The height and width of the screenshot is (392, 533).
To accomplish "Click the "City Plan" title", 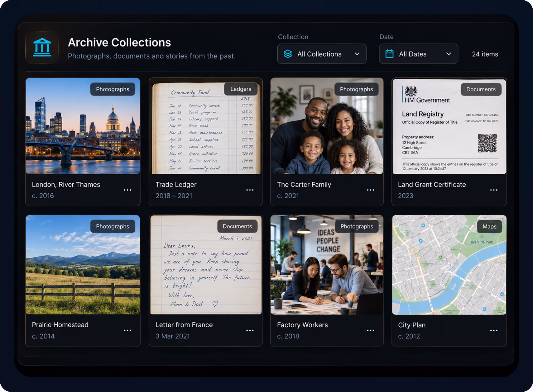I will pos(412,325).
